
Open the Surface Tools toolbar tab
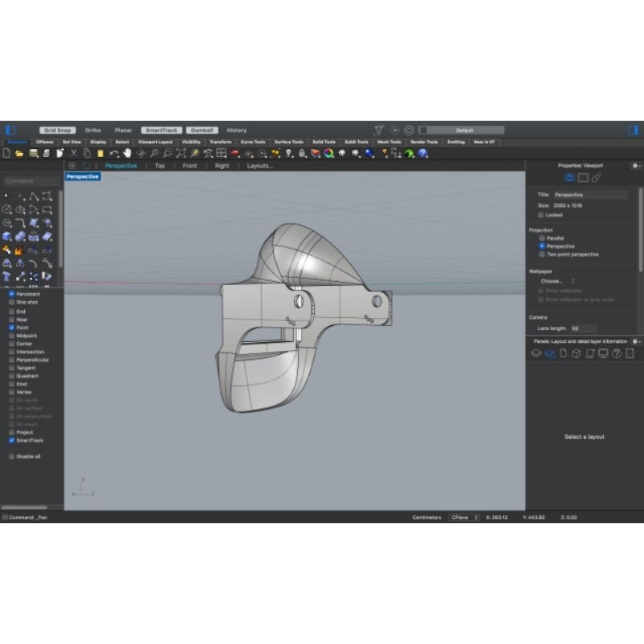[x=288, y=142]
